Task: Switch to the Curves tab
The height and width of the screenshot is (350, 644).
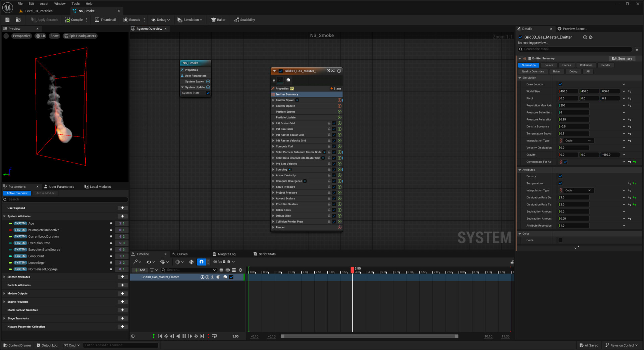Action: click(x=182, y=254)
